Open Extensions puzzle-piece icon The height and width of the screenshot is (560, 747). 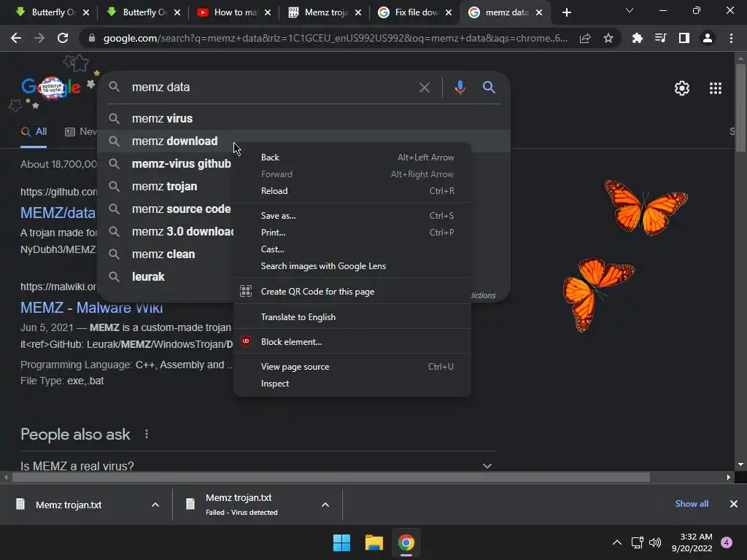pos(637,38)
